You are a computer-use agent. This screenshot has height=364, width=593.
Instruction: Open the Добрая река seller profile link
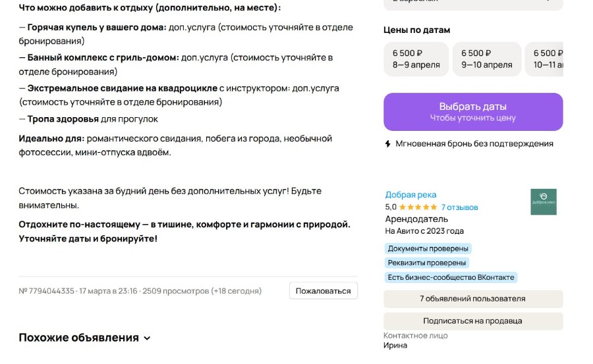pyautogui.click(x=410, y=195)
